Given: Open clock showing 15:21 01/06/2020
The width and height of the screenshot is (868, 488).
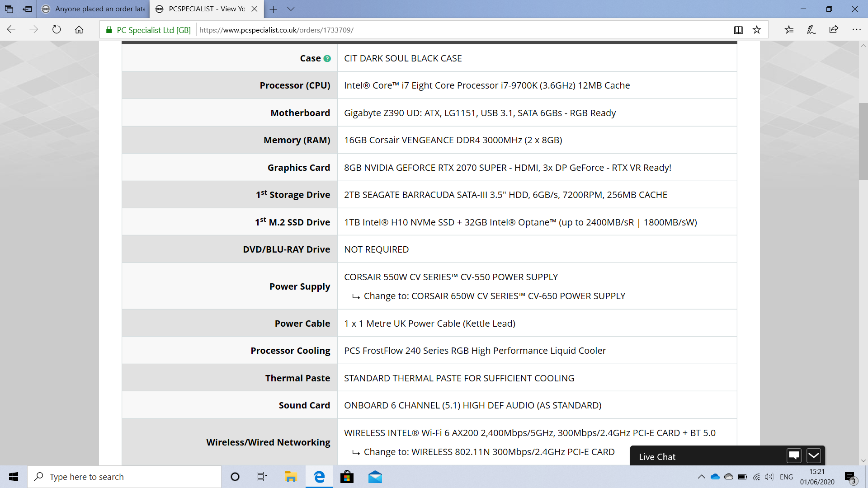Looking at the screenshot, I should pyautogui.click(x=817, y=477).
